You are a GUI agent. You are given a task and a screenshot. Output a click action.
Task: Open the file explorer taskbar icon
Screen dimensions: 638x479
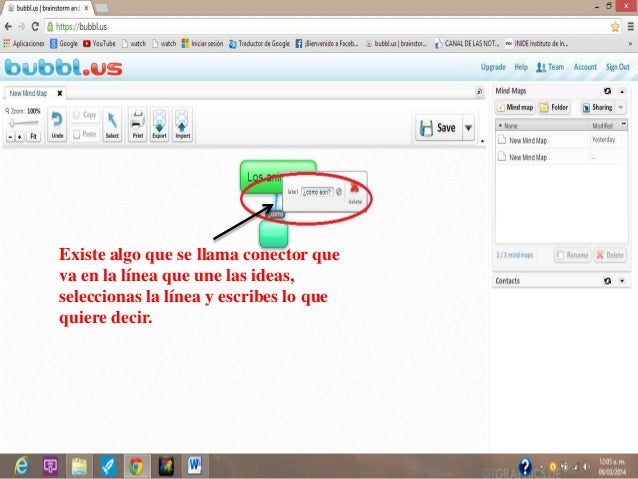(x=79, y=466)
